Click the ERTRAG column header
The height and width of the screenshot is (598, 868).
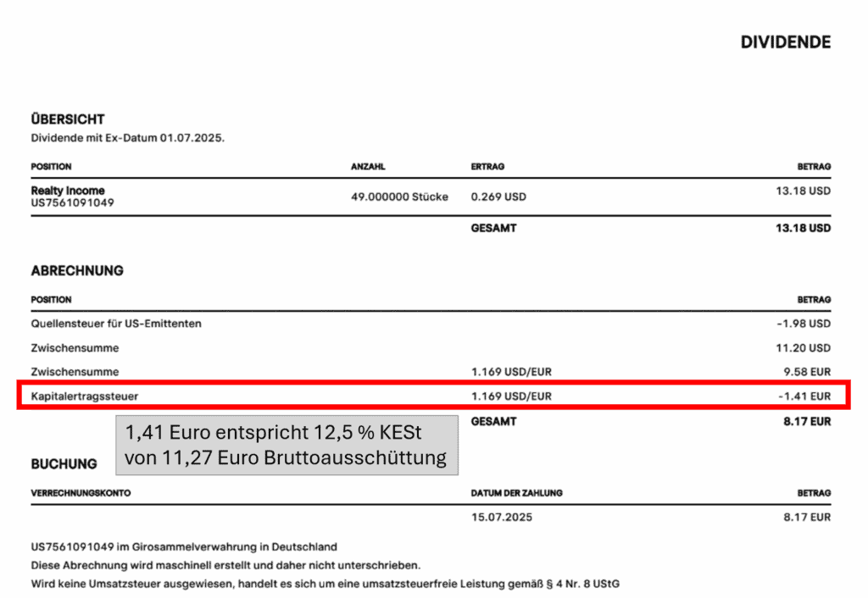point(487,167)
